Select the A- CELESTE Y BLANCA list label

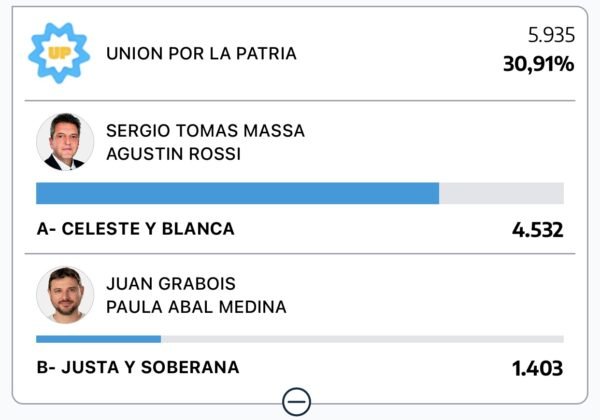click(x=135, y=229)
